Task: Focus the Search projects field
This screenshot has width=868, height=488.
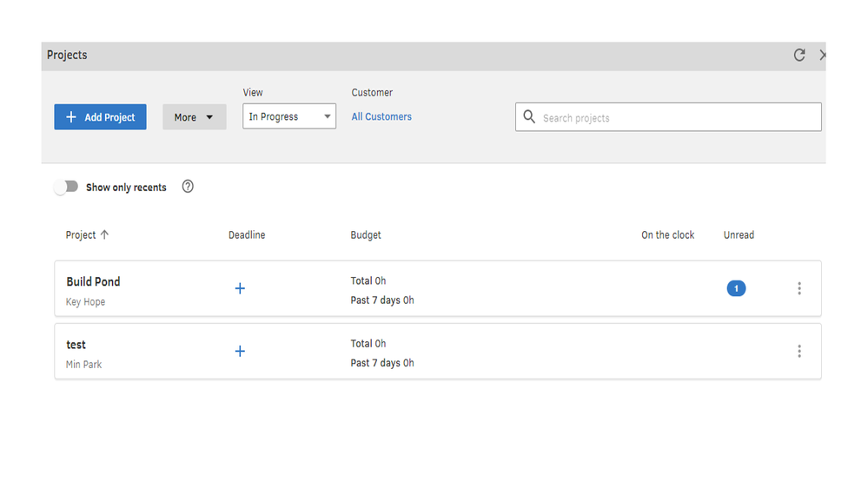Action: pyautogui.click(x=678, y=118)
